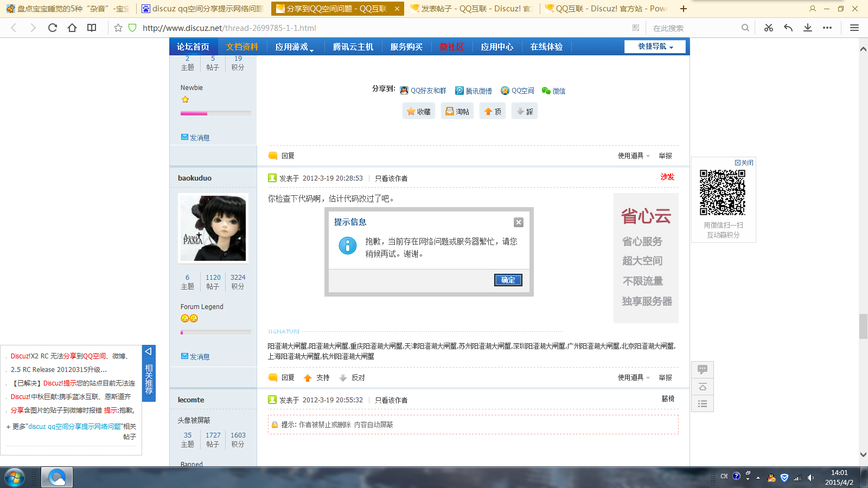Open 使用道具 dropdown in baokuduo's post

(634, 377)
